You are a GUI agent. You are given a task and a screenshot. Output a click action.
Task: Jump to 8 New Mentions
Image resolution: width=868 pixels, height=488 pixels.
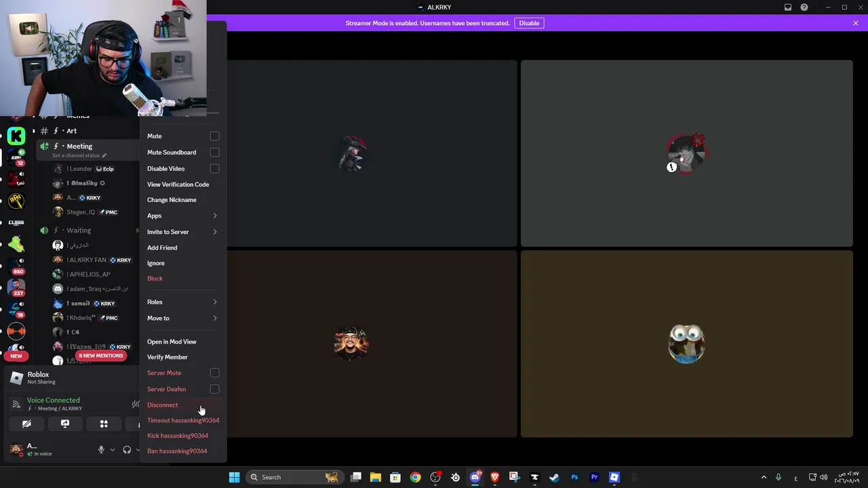pos(100,356)
